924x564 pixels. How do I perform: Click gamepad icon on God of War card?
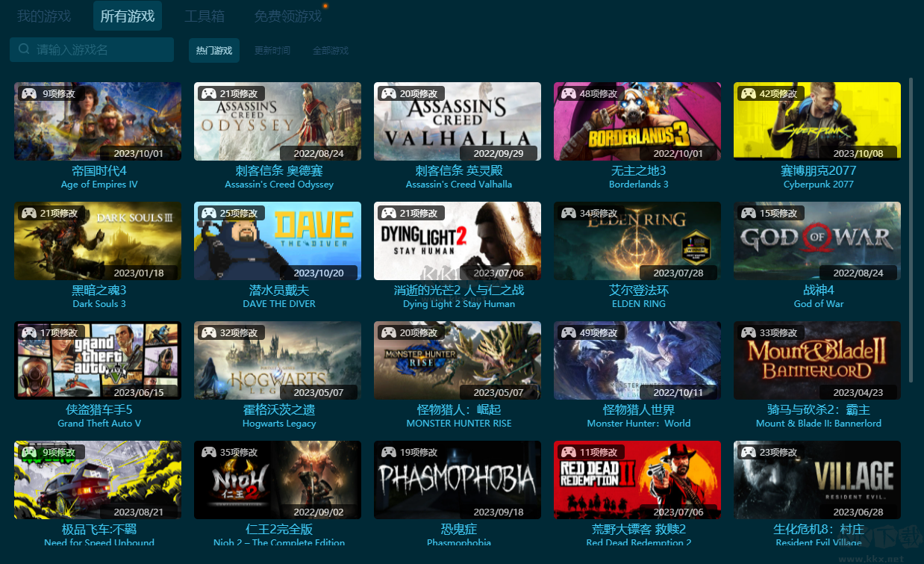[x=748, y=213]
